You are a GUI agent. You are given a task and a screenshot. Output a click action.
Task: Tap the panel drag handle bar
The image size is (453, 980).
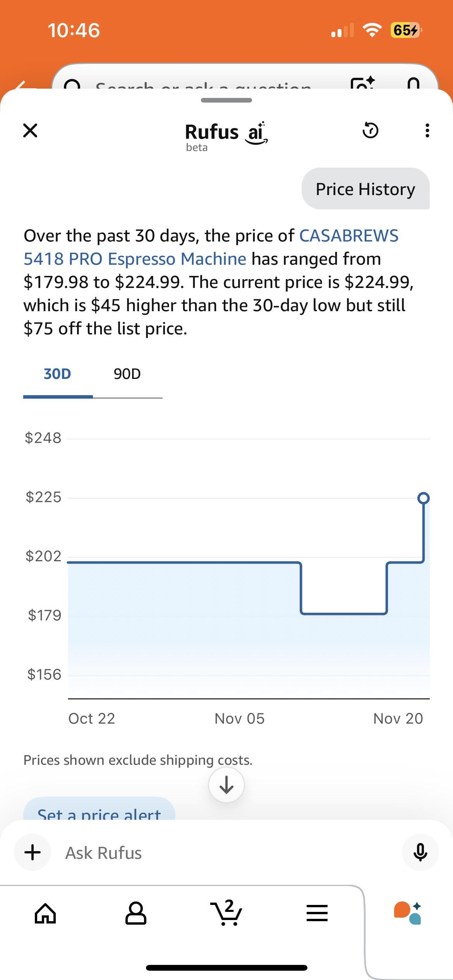pyautogui.click(x=226, y=101)
